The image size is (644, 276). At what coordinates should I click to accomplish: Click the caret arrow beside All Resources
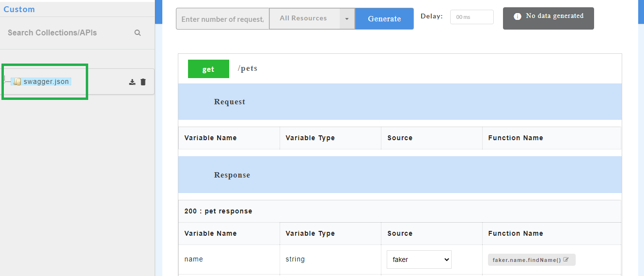pyautogui.click(x=347, y=19)
